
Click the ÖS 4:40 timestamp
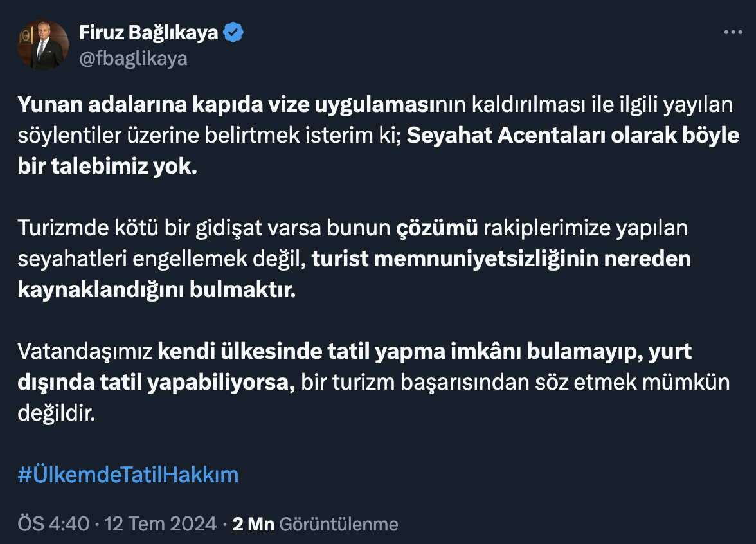[x=53, y=524]
